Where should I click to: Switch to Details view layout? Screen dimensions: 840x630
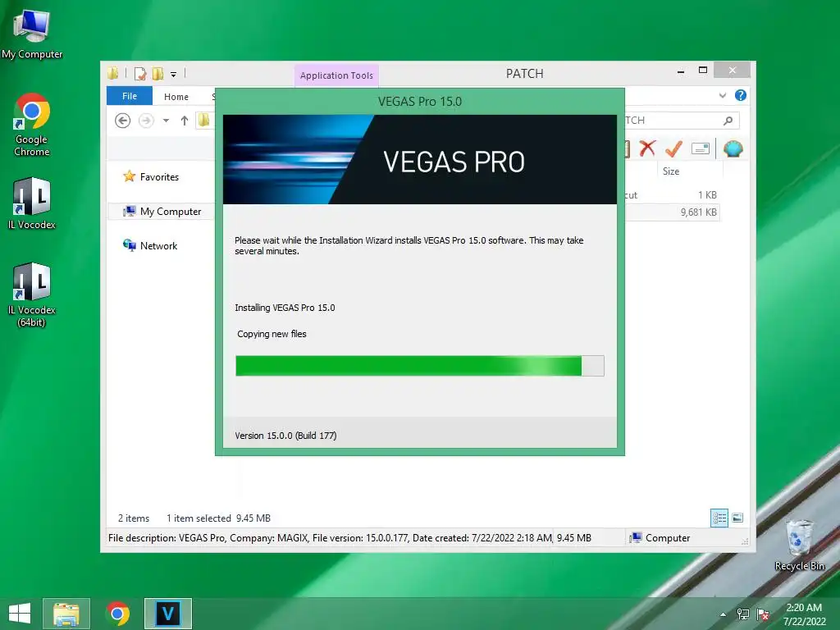(x=719, y=518)
